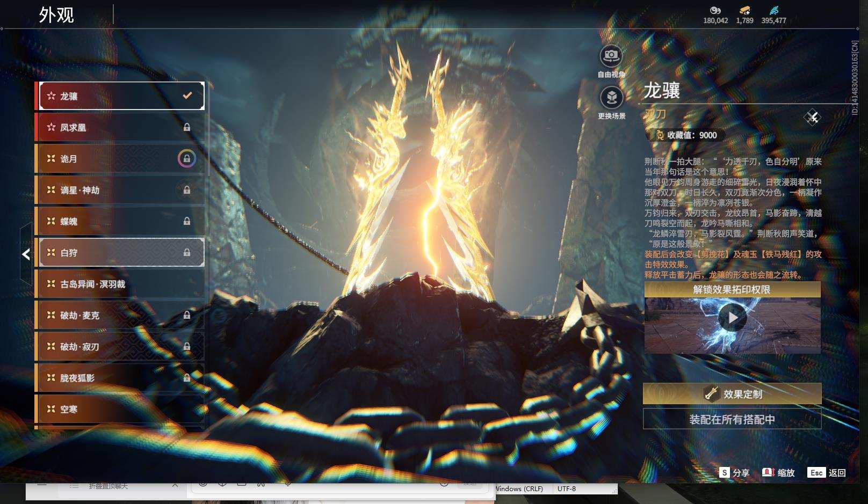Click the S 分享 share button
The height and width of the screenshot is (504, 868).
[x=734, y=472]
